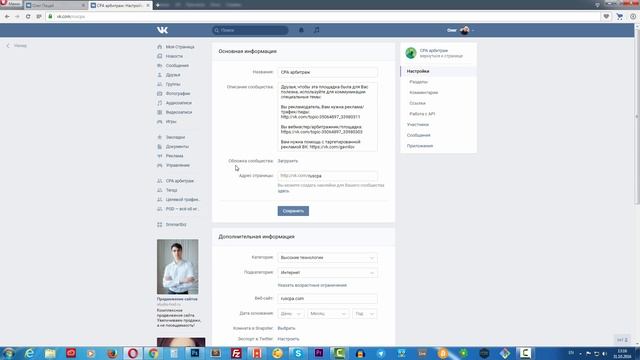The image size is (640, 360).
Task: Click 'Назад' link at top left
Action: pyautogui.click(x=17, y=46)
